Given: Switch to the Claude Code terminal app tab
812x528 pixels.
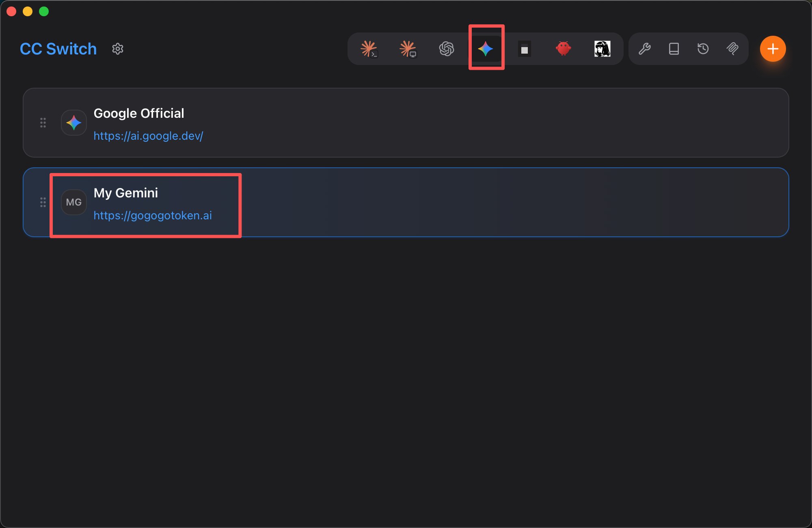Looking at the screenshot, I should click(x=369, y=49).
